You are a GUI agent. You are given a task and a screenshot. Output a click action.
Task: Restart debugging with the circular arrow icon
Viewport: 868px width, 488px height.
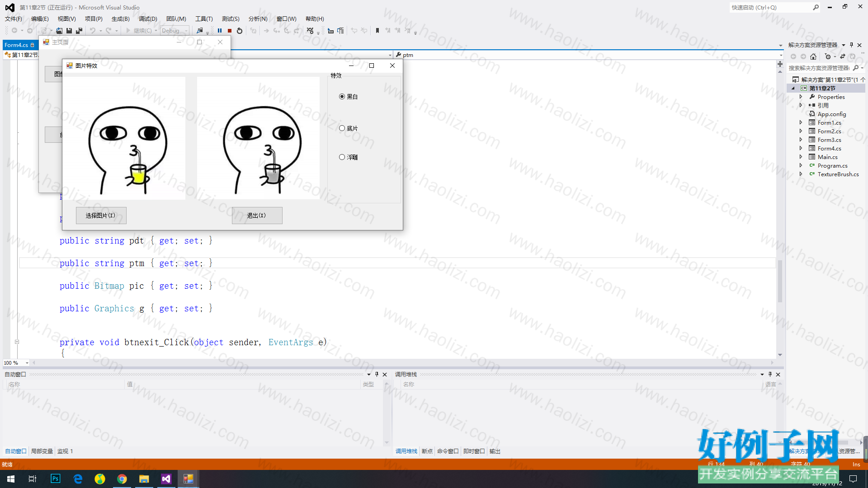pyautogui.click(x=240, y=31)
